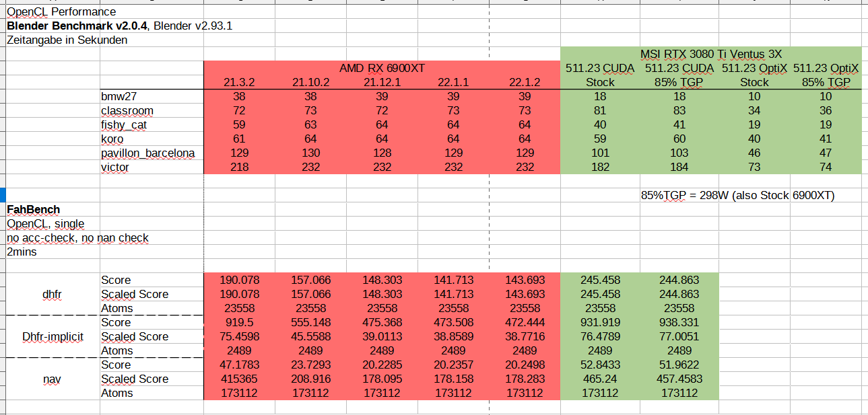This screenshot has width=868, height=415.
Task: Select the scaled score '39.0113' cell
Action: (382, 336)
